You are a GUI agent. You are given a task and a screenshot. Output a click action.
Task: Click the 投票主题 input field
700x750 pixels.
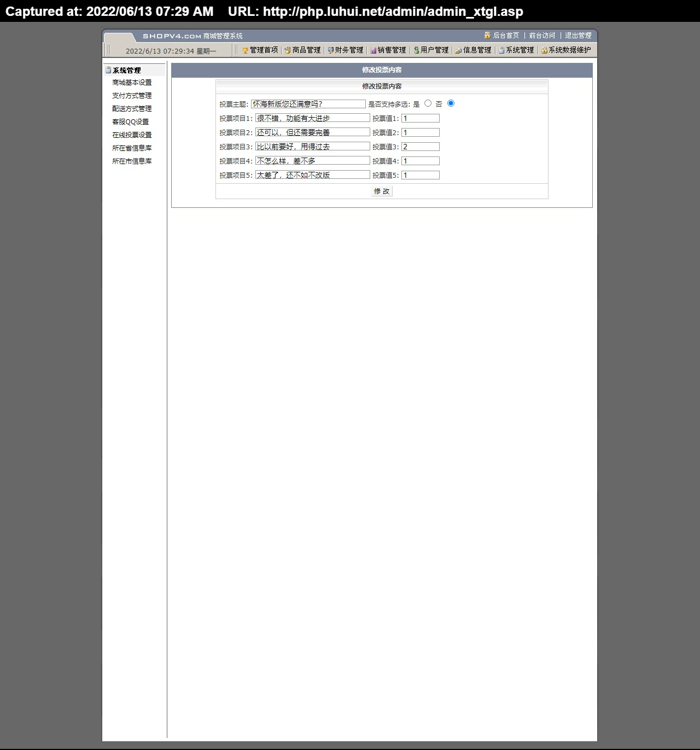308,104
